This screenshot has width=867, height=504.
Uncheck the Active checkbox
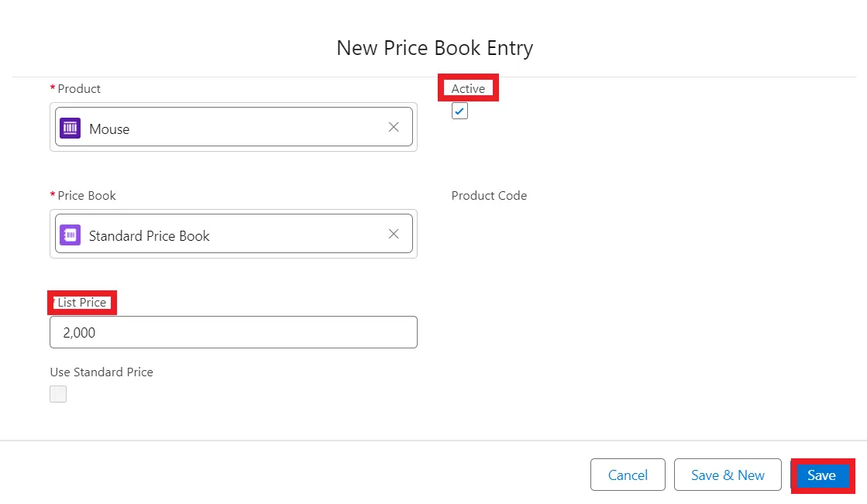tap(459, 111)
